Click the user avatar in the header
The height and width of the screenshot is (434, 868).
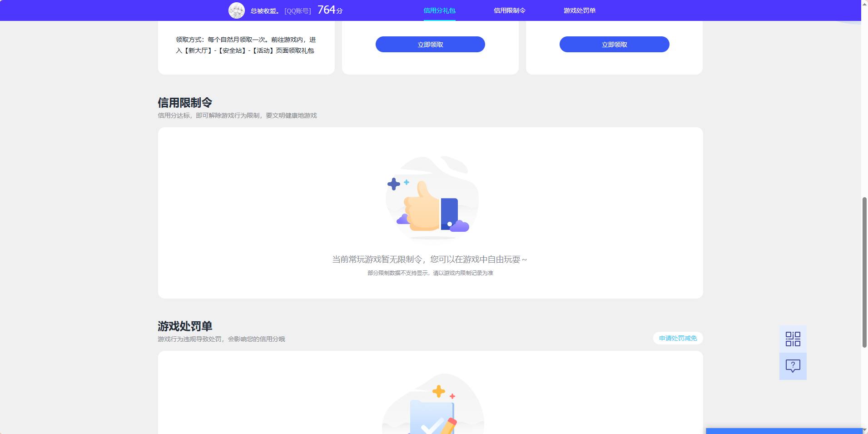237,10
